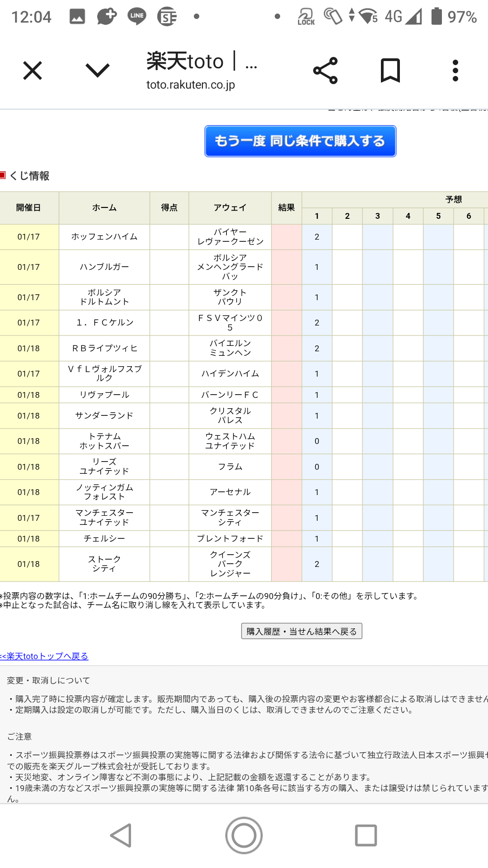Viewport: 488px width, 868px height.
Task: Open the three-dot overflow menu
Action: [455, 71]
